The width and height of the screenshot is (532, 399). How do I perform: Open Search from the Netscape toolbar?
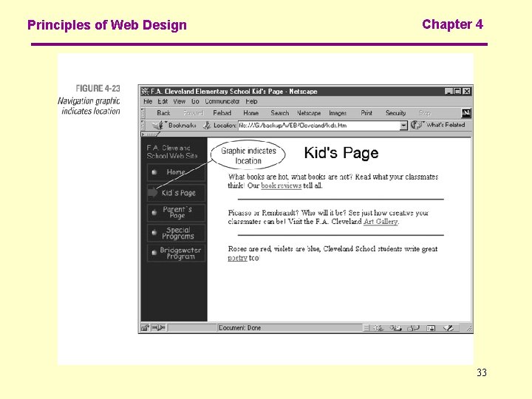279,113
